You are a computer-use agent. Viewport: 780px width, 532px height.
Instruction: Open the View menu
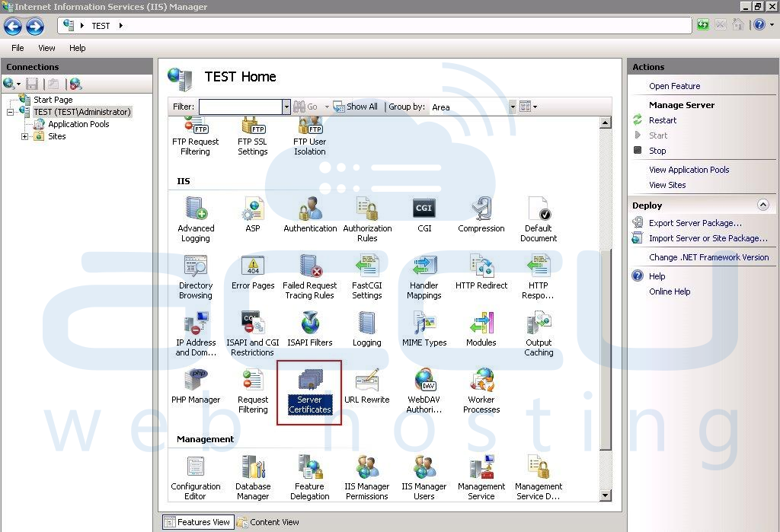tap(46, 48)
